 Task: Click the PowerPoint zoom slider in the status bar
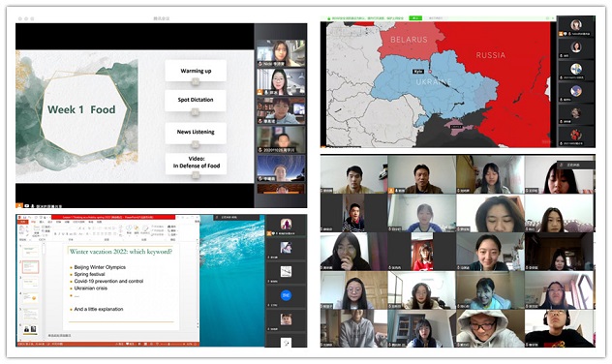pyautogui.click(x=173, y=344)
